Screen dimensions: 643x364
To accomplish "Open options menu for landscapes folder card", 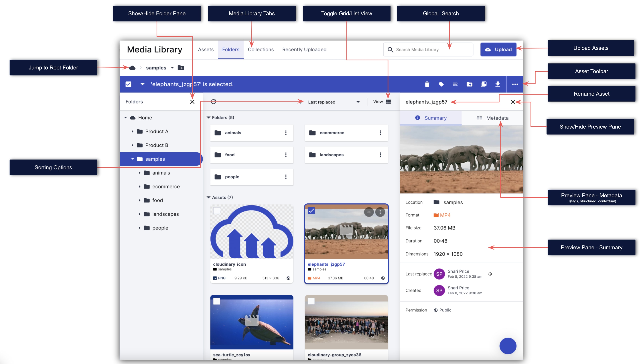I will click(380, 155).
